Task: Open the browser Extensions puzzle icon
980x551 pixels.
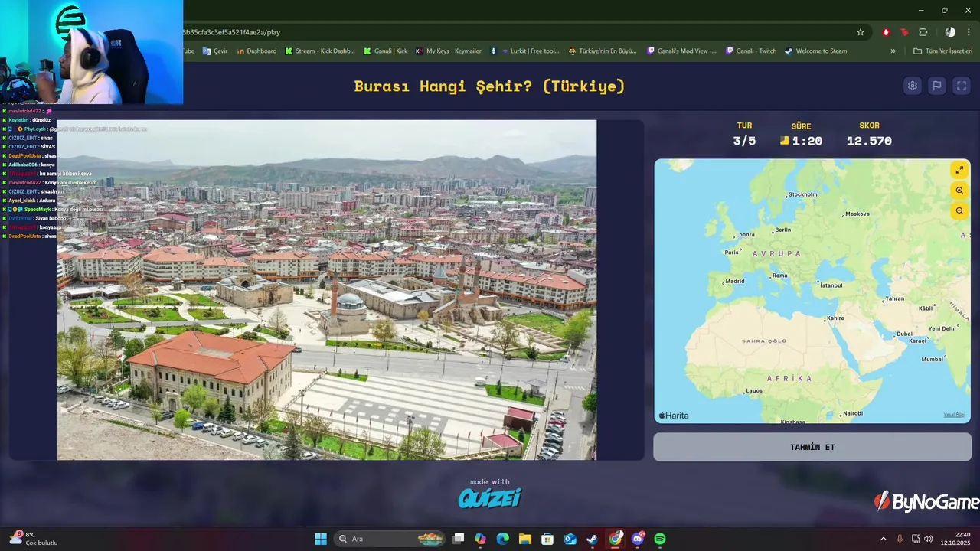Action: 923,32
